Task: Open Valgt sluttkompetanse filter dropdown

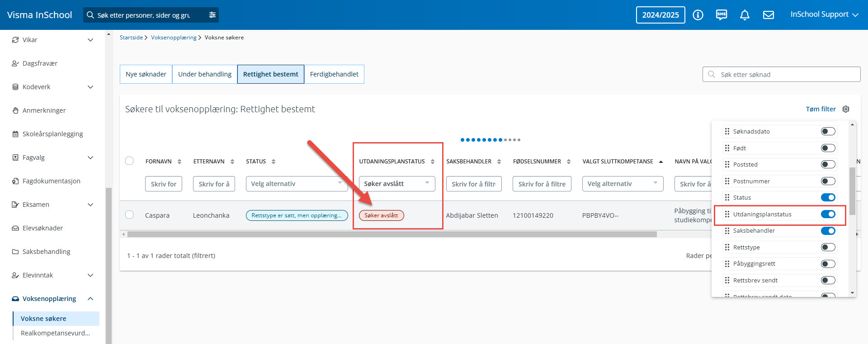Action: [x=623, y=184]
